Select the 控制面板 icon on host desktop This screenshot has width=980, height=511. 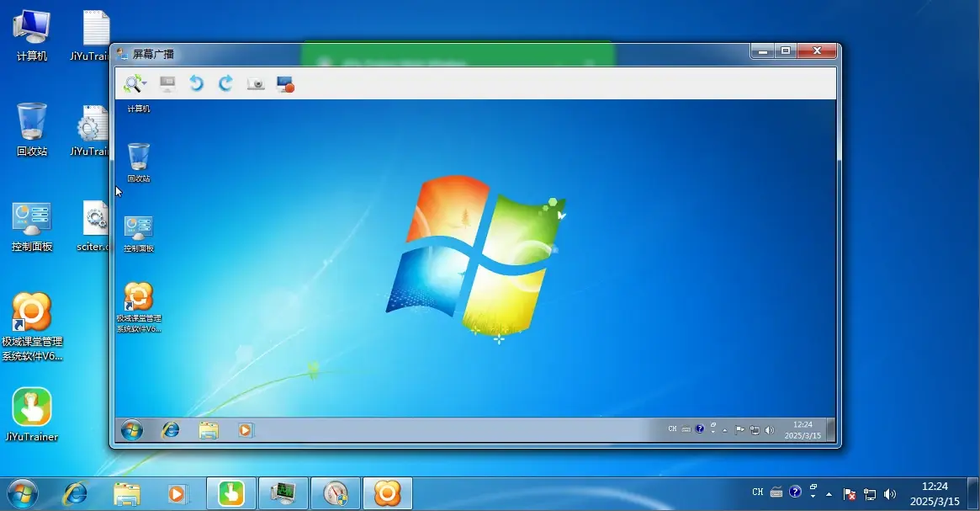tap(31, 226)
